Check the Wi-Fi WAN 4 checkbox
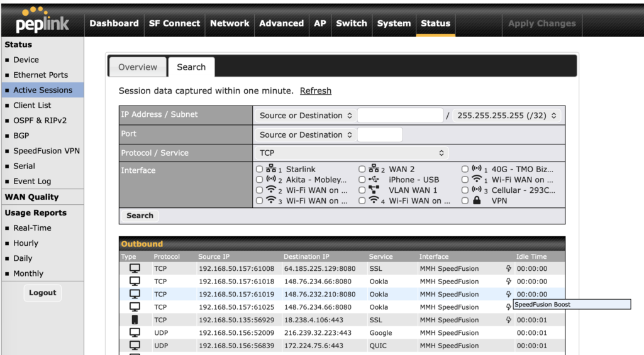Screen dimensions: 644x355 pyautogui.click(x=362, y=200)
